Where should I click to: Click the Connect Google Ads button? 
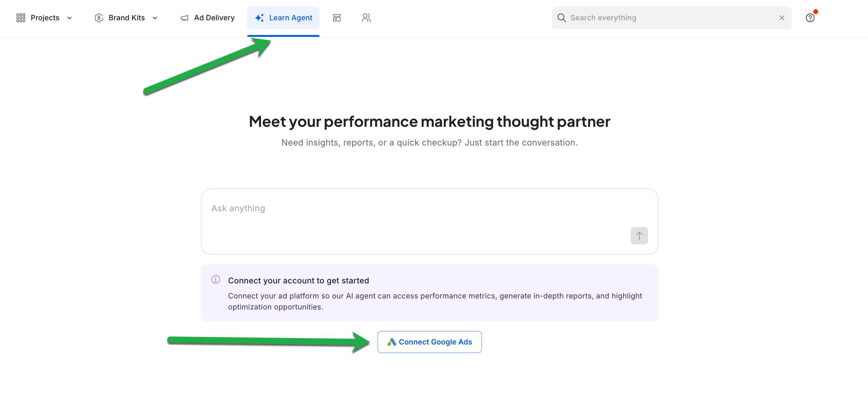click(429, 342)
